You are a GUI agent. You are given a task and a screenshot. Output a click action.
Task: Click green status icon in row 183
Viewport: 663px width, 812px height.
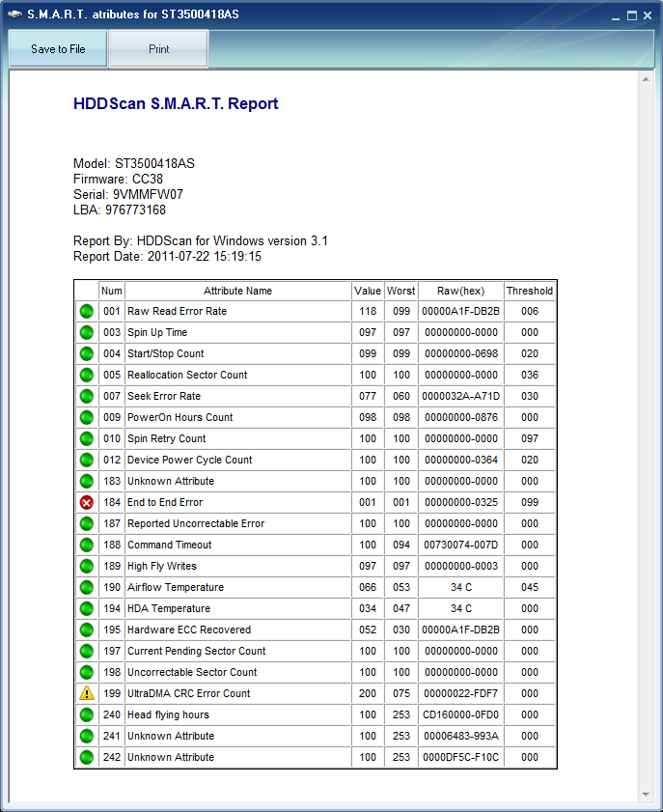(87, 481)
